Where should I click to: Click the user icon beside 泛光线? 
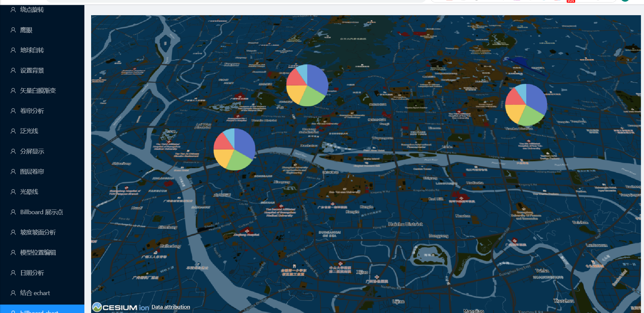13,131
